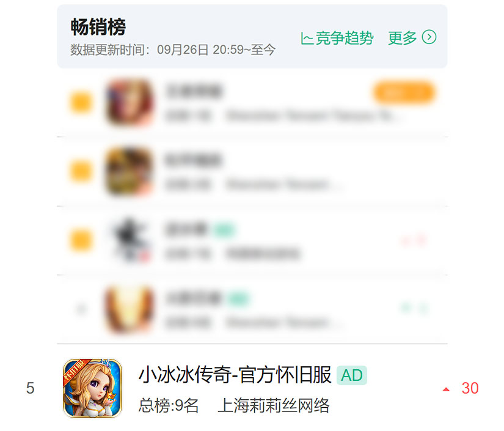Click the 数据更新时间 update timestamp text
The height and width of the screenshot is (431, 504).
pyautogui.click(x=173, y=50)
